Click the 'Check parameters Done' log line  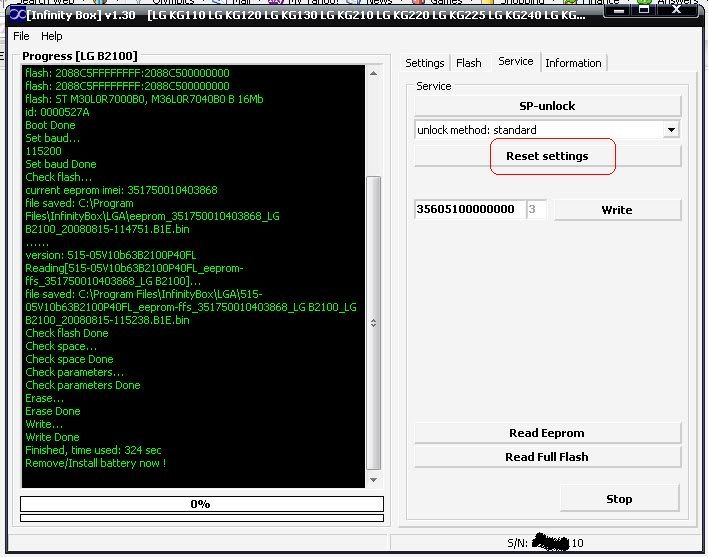pos(83,385)
